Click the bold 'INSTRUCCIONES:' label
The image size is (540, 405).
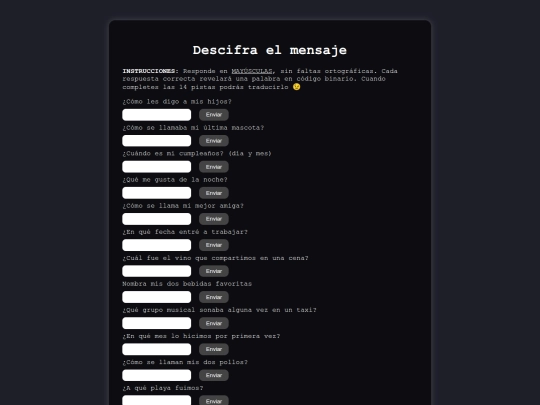150,71
